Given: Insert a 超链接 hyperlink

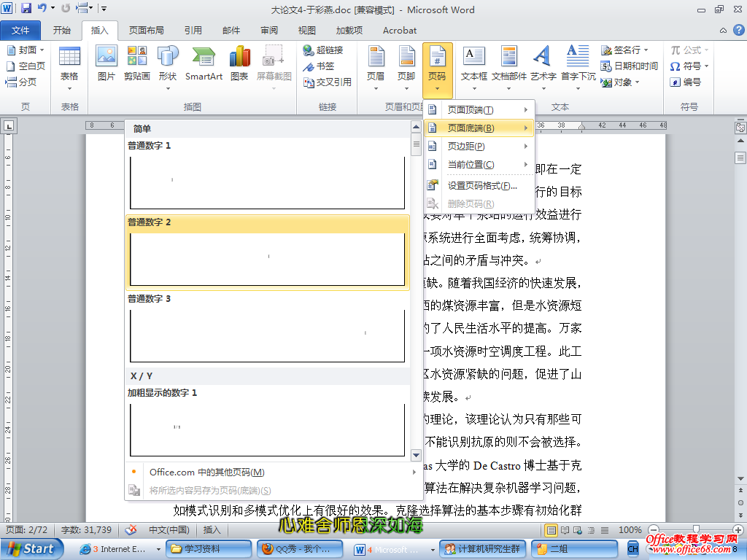Looking at the screenshot, I should [323, 50].
